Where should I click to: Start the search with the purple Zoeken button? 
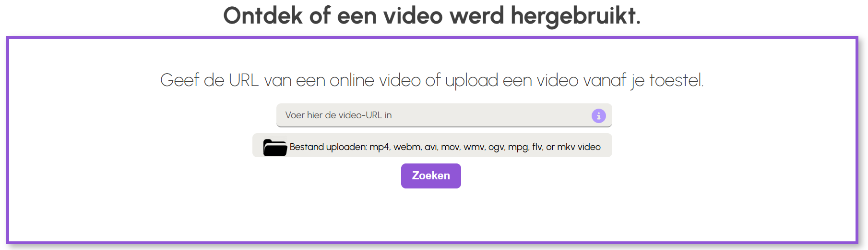431,176
